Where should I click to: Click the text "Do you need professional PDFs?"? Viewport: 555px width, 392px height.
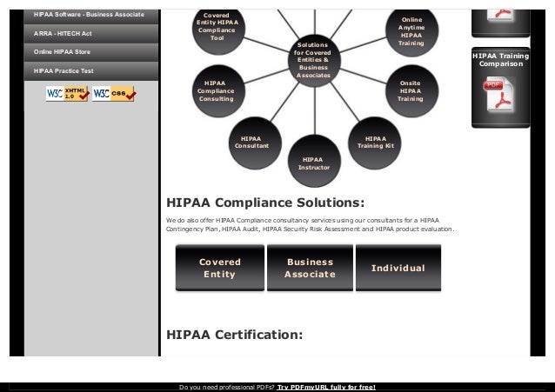227,387
